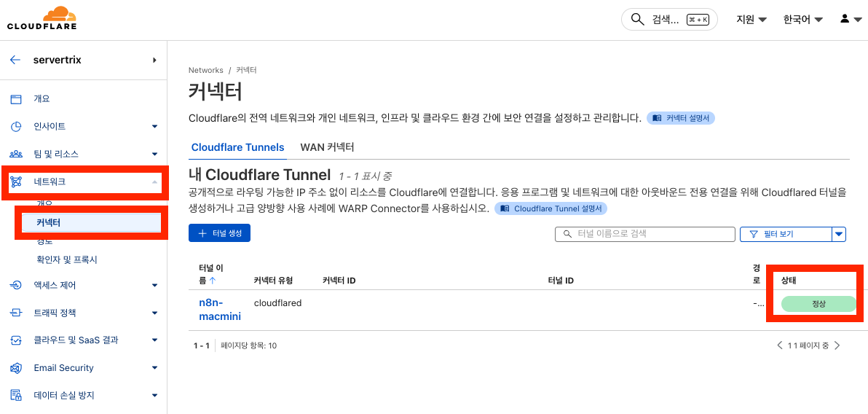Click the 커넥터 유형 column header
868x414 pixels.
pos(273,281)
